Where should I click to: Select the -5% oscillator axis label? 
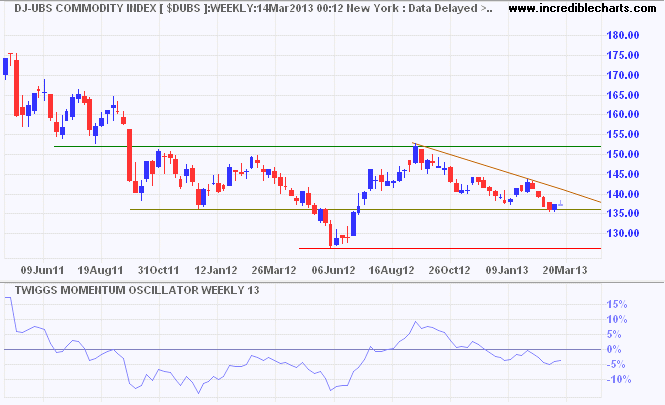616,364
